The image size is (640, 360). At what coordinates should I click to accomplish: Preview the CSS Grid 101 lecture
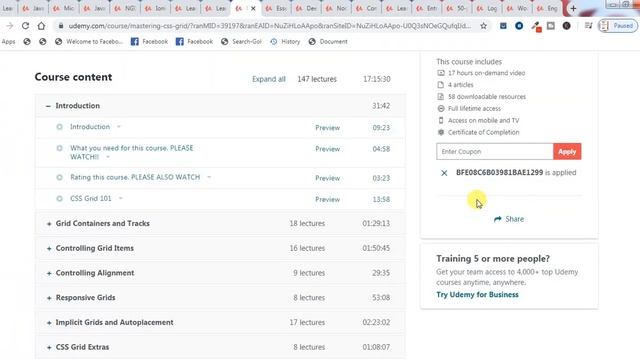tap(327, 200)
